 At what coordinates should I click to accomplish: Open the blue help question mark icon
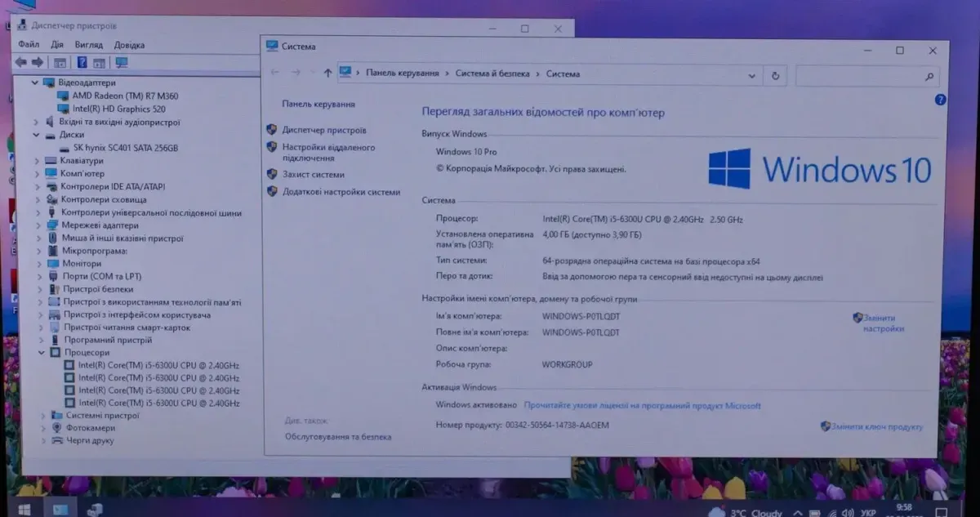coord(940,100)
